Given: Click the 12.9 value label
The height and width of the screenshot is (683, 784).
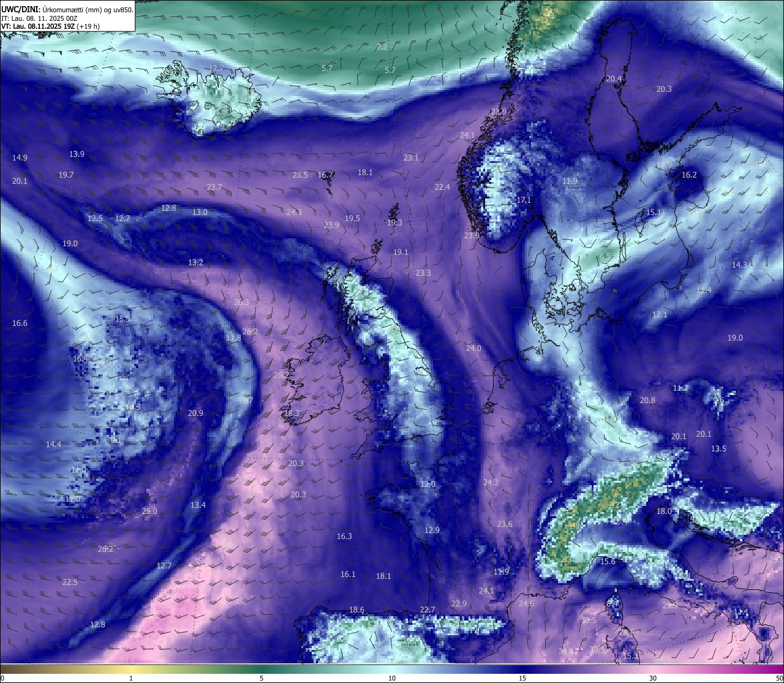Looking at the screenshot, I should point(432,530).
